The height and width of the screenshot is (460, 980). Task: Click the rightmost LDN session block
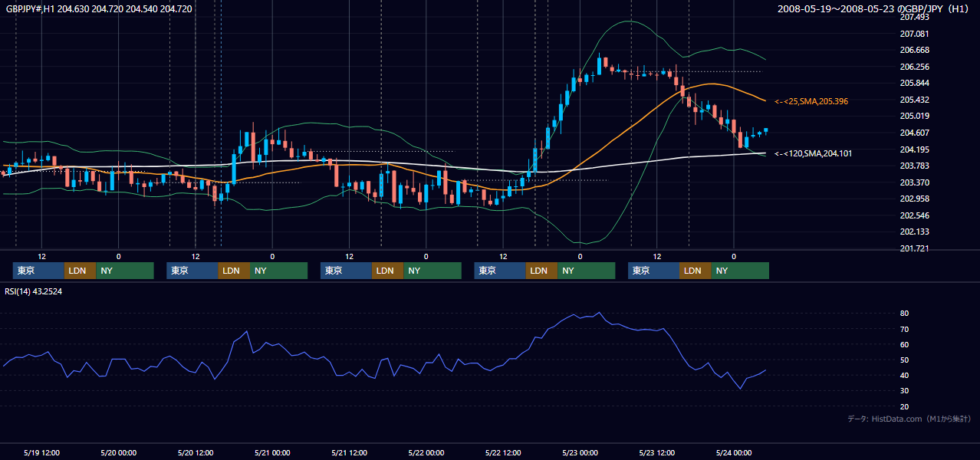coord(695,271)
